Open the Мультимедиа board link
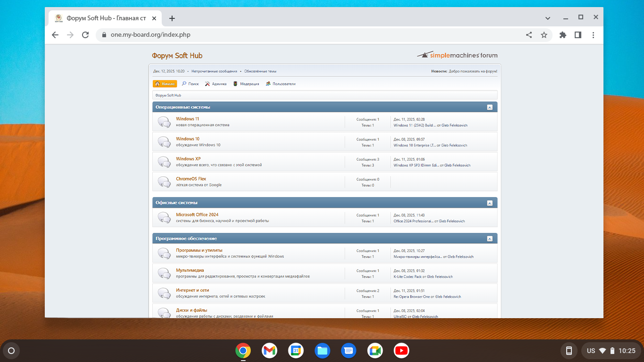 (x=190, y=270)
